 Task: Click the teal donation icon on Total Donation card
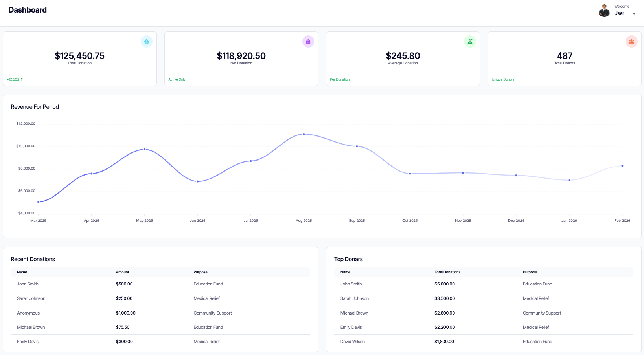[x=146, y=41]
